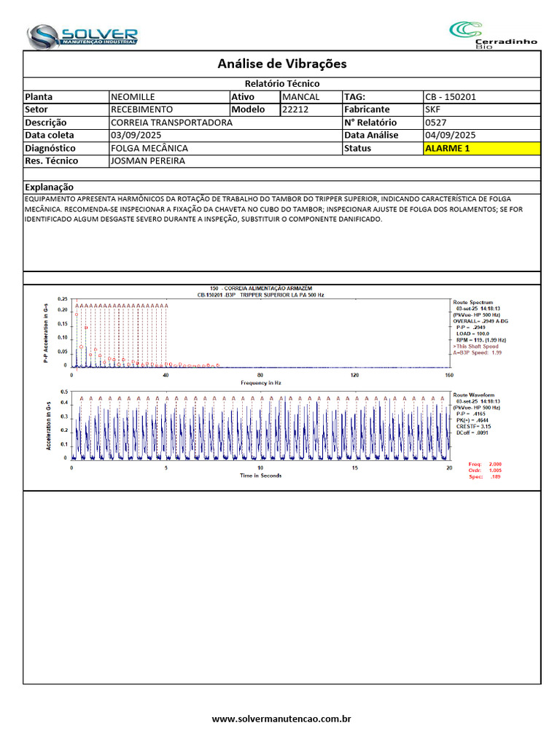The height and width of the screenshot is (747, 560).
Task: Click the 'Time in Seconds' axis label
Action: coord(261,476)
